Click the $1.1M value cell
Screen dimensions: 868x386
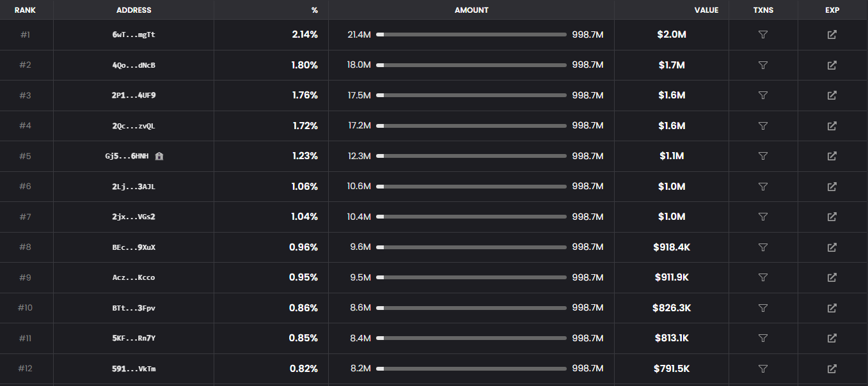672,156
